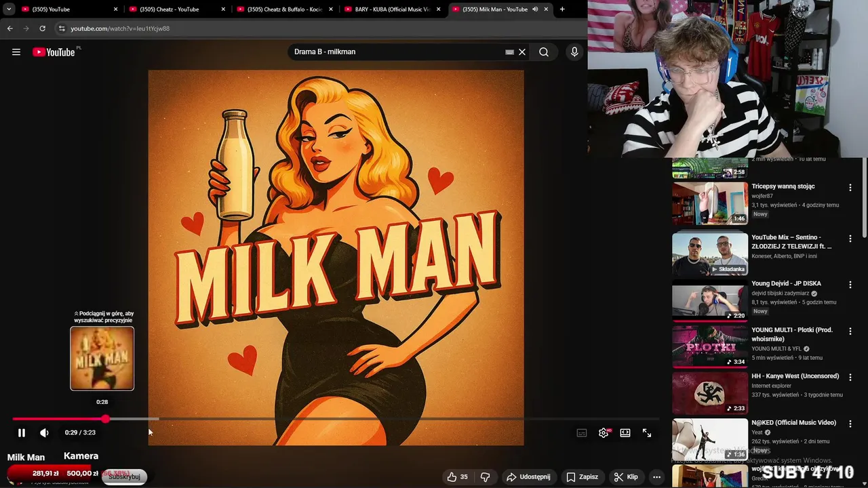Toggle subtitles in the player
Viewport: 868px width, 488px height.
582,433
